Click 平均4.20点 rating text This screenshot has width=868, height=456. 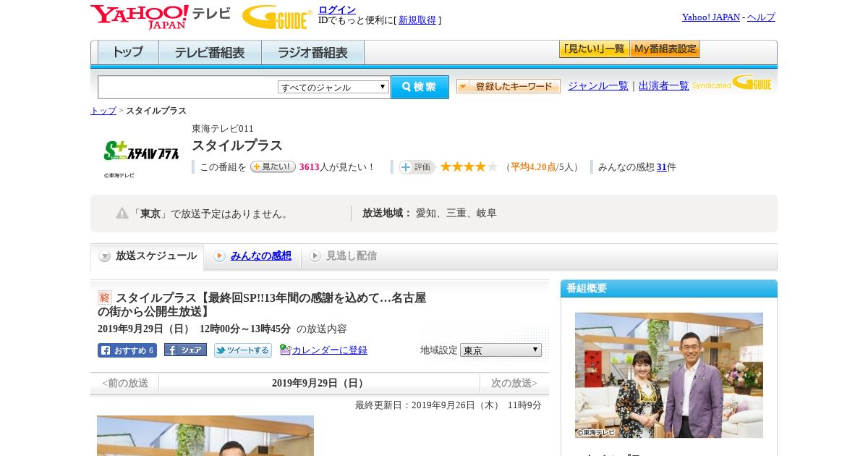[533, 167]
